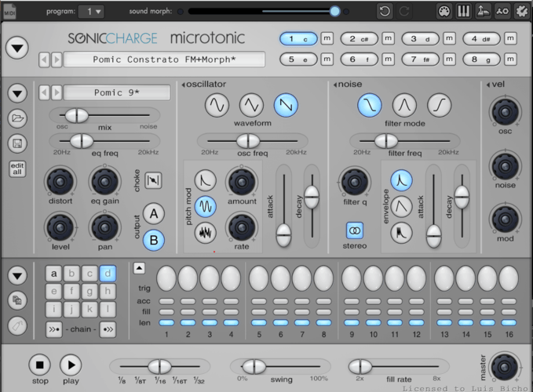Route output to B
Viewport: 533px width, 392px height.
tap(154, 240)
